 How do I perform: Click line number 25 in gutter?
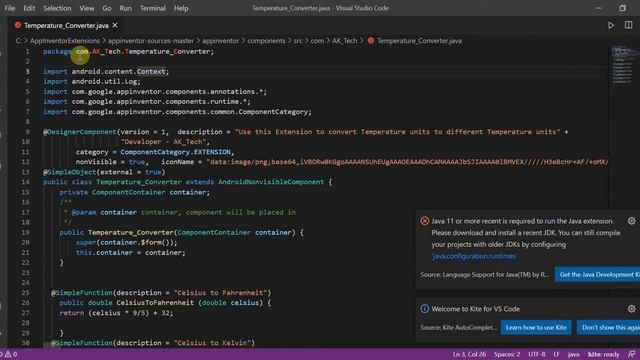[25, 293]
